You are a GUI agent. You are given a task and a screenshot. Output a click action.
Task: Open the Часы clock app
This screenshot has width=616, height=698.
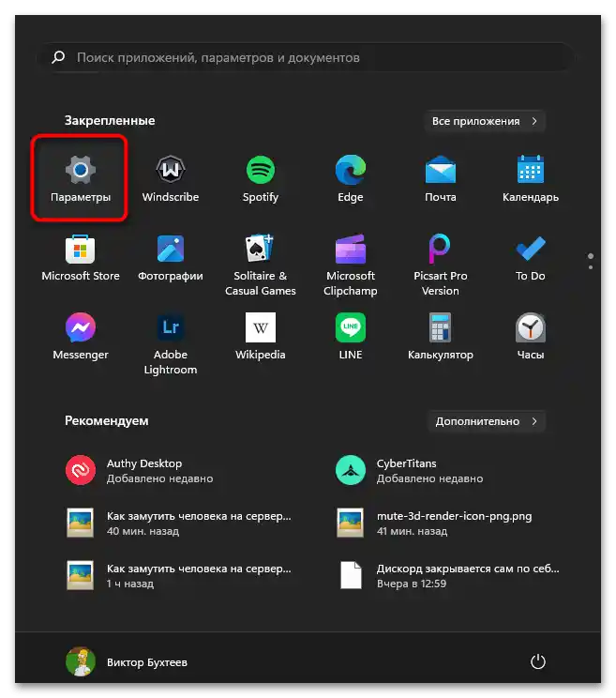pos(530,337)
